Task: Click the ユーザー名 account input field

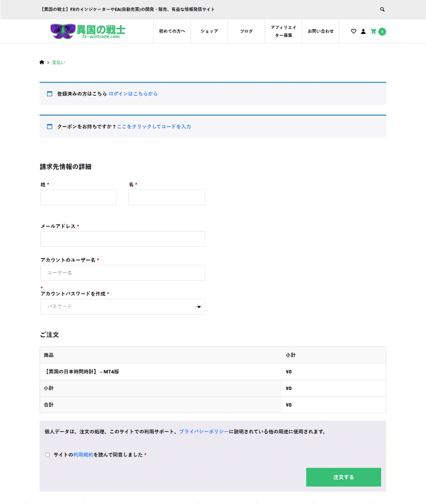Action: 122,273
